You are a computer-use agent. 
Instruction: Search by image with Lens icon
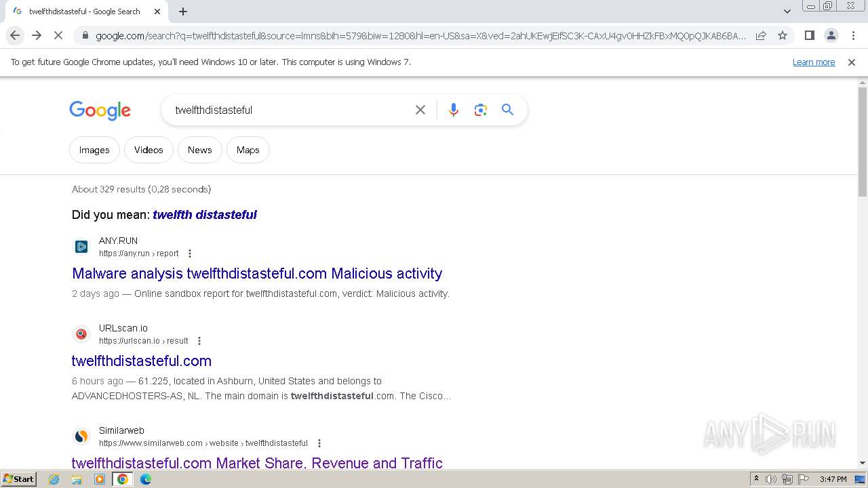click(x=481, y=110)
